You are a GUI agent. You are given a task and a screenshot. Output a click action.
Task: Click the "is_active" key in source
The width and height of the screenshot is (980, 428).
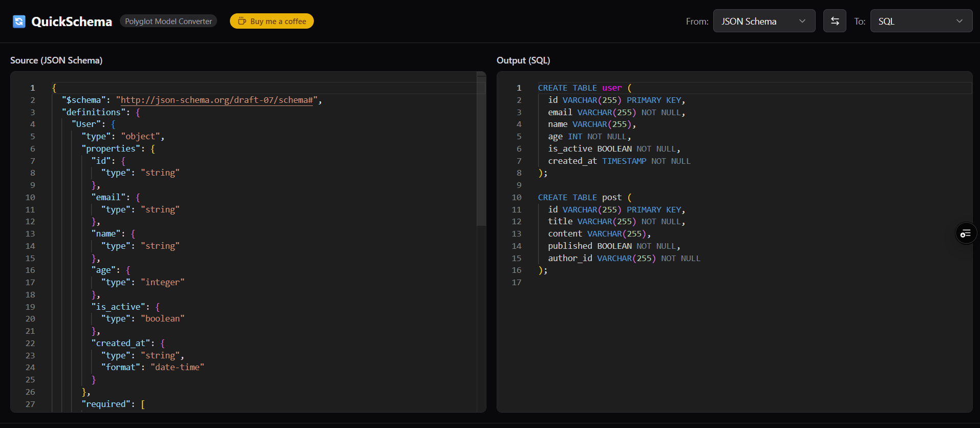tap(121, 307)
